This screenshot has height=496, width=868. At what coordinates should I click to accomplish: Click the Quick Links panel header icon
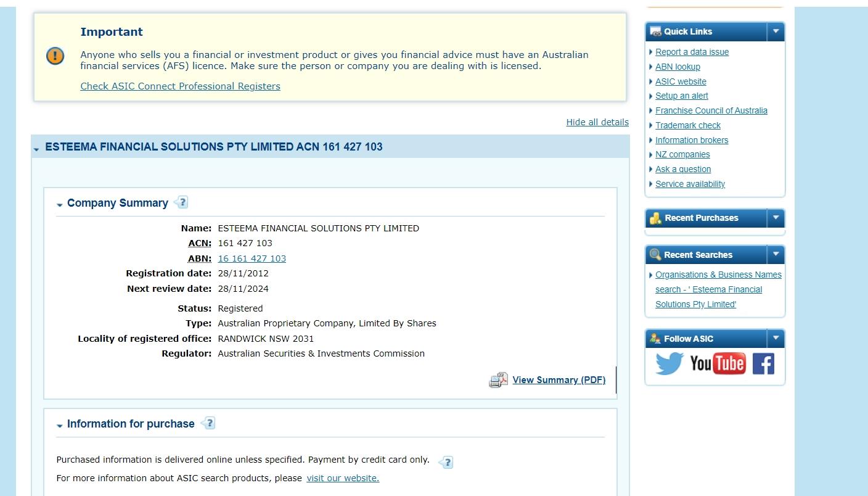pos(655,31)
